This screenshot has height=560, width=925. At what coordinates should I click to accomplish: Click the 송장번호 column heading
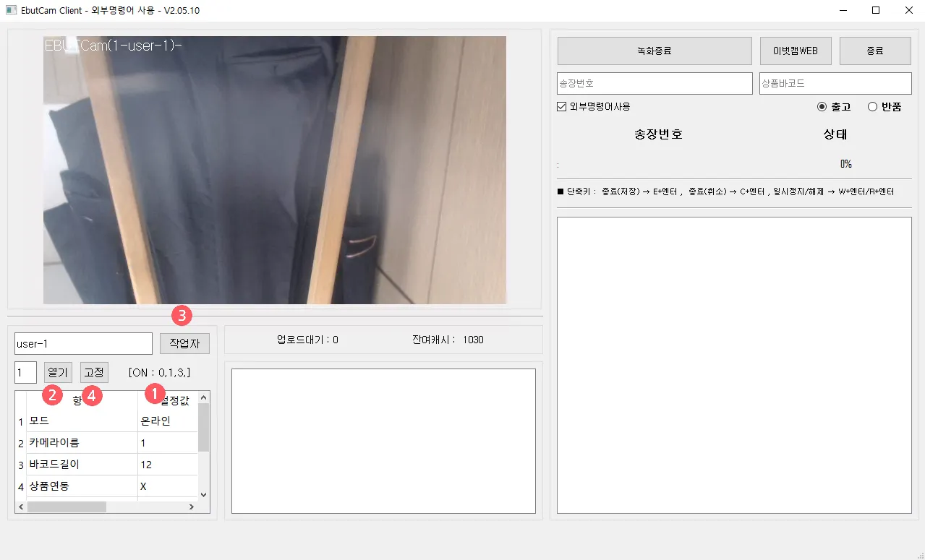pos(658,134)
